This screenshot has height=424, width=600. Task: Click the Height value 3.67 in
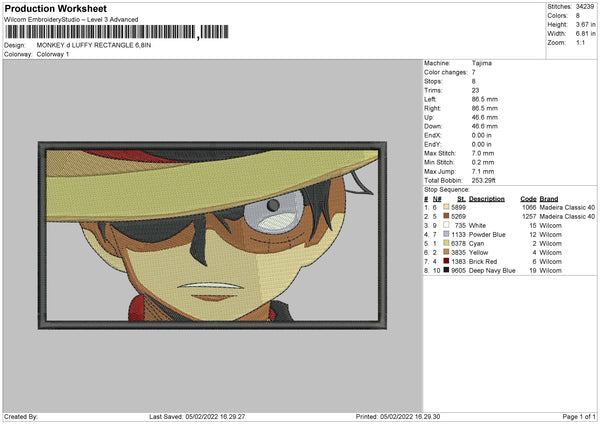click(x=585, y=24)
